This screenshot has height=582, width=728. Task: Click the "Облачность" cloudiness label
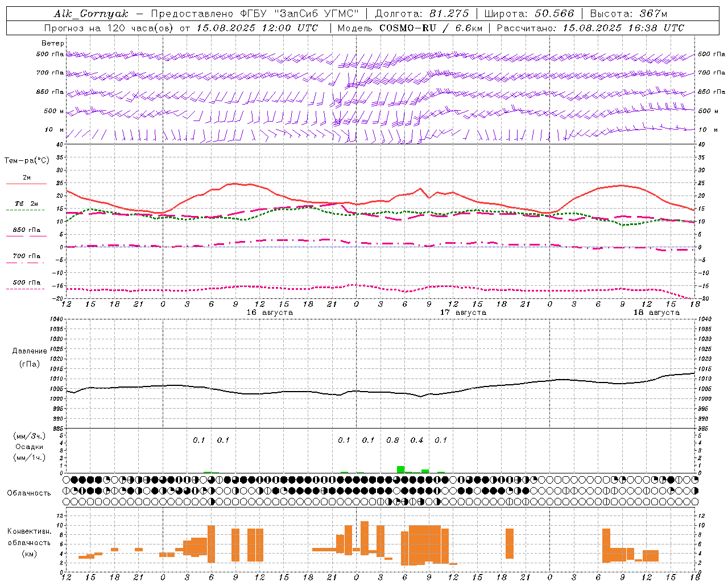(29, 493)
